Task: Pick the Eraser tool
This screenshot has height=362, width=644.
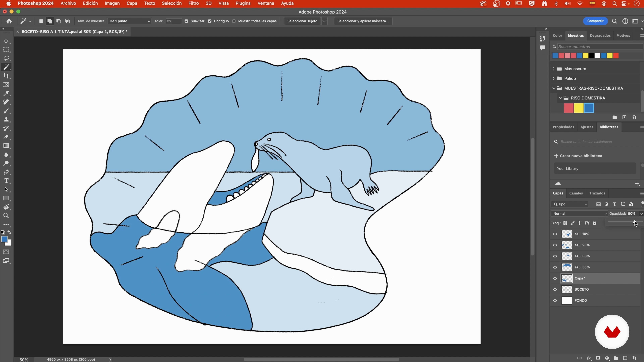Action: (6, 137)
